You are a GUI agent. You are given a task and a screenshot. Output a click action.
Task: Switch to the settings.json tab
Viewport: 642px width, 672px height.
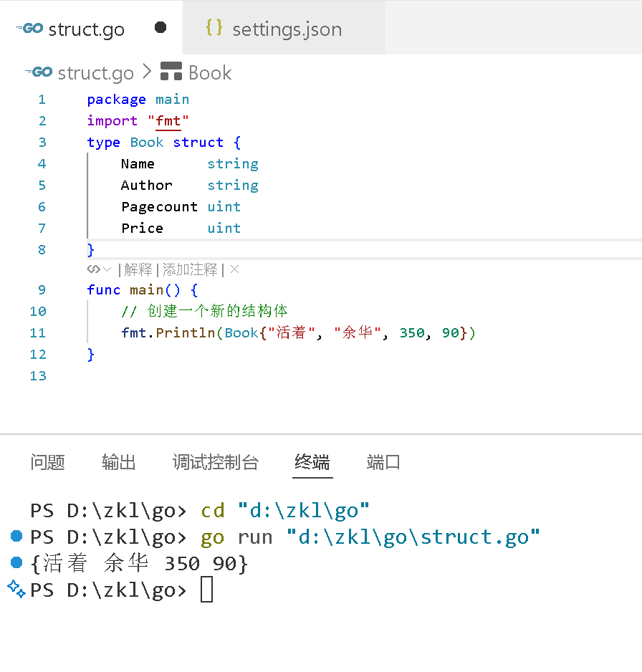[x=287, y=29]
